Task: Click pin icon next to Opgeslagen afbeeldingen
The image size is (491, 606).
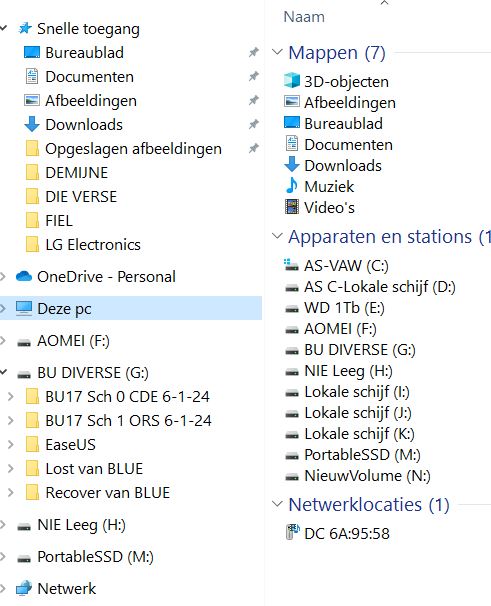Action: point(254,148)
